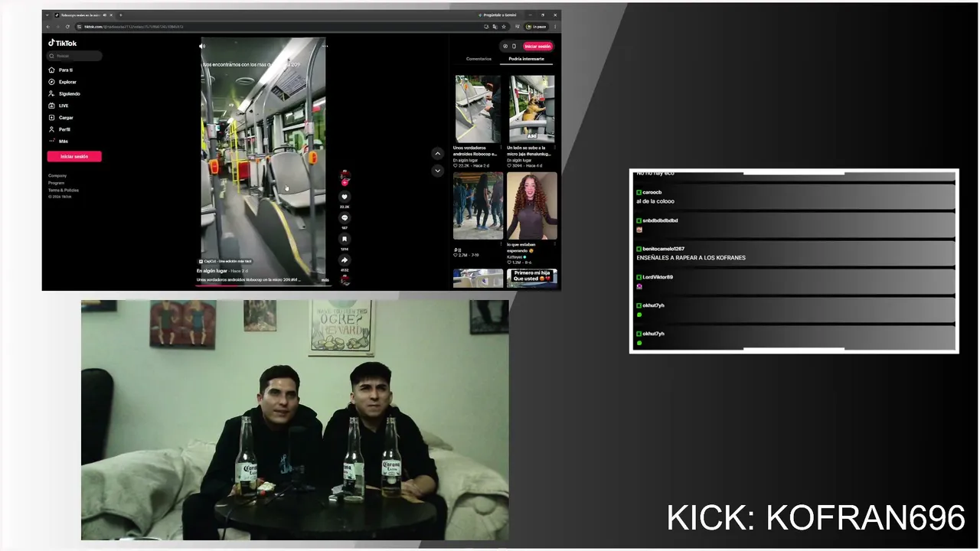Click the Un león se sube video title
Screen dimensions: 980x551
(x=528, y=151)
